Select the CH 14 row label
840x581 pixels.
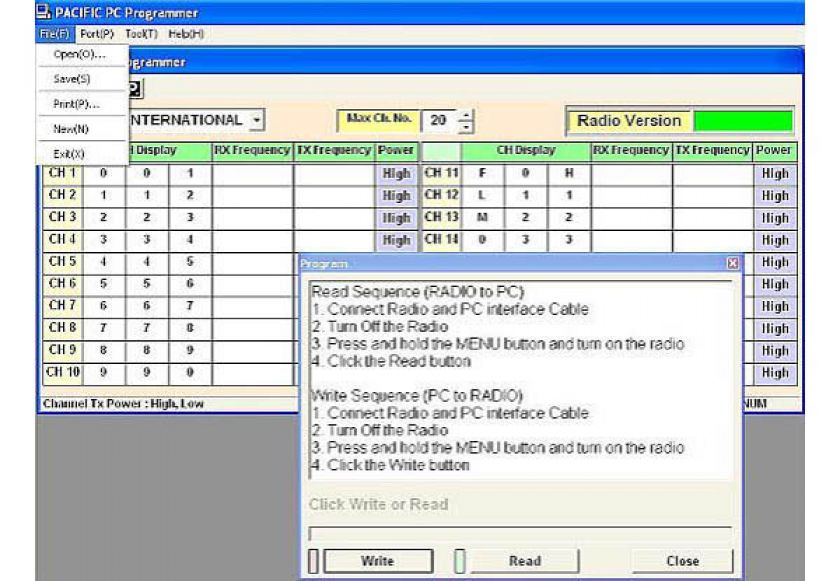pyautogui.click(x=441, y=239)
